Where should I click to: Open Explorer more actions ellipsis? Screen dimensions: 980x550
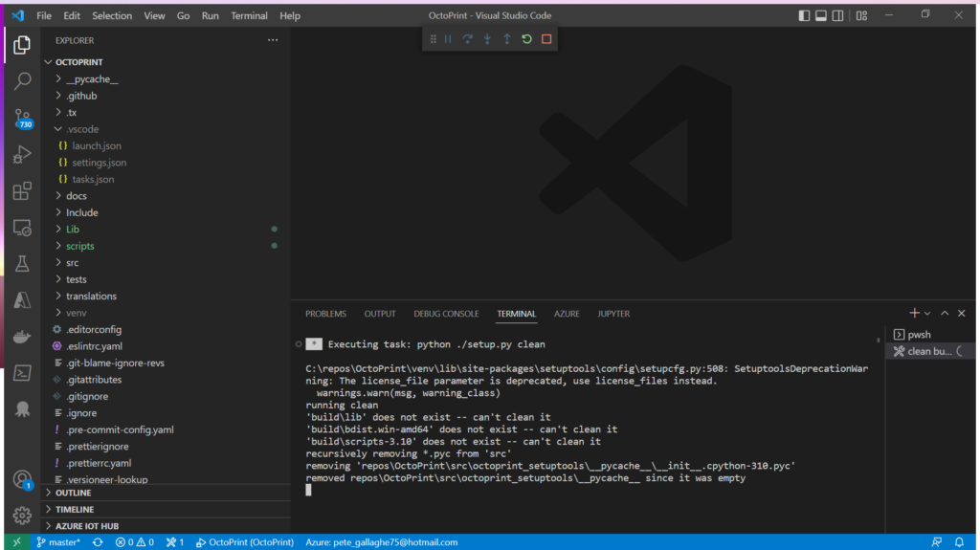tap(273, 40)
